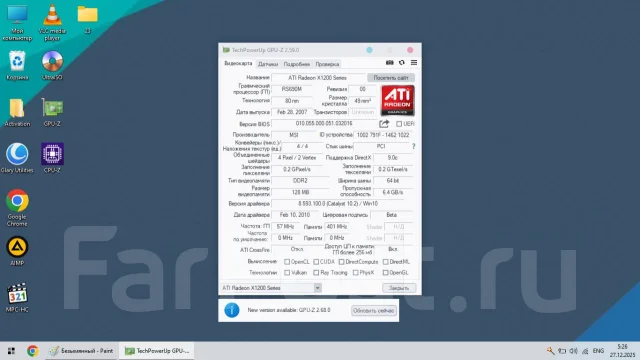The image size is (640, 360).
Task: Click the taskbar network icon
Action: tap(585, 351)
